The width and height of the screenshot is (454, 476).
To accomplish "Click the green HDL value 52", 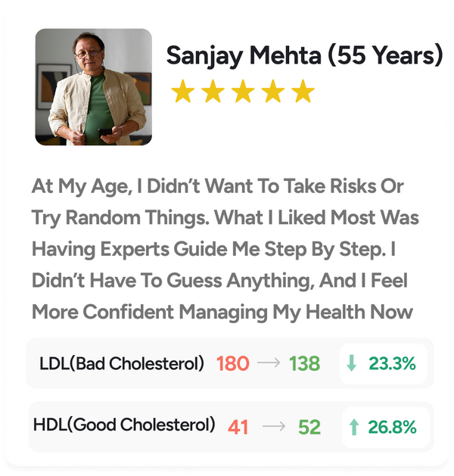I will click(x=309, y=427).
